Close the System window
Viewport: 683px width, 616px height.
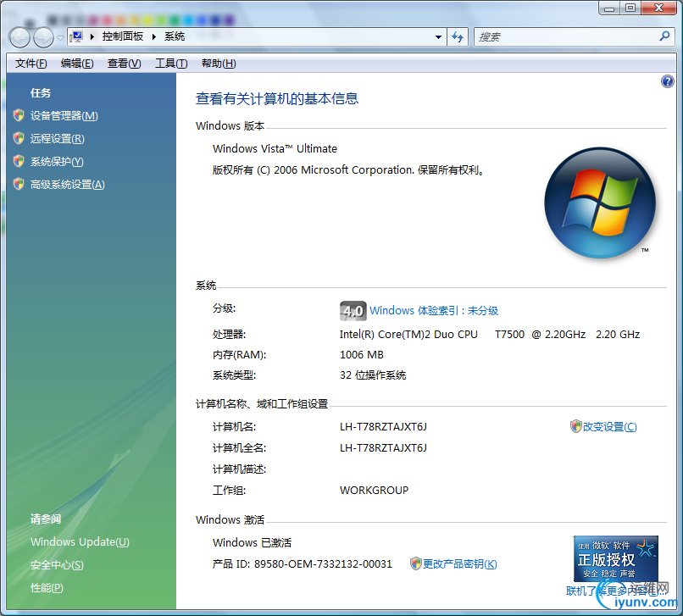tap(659, 8)
